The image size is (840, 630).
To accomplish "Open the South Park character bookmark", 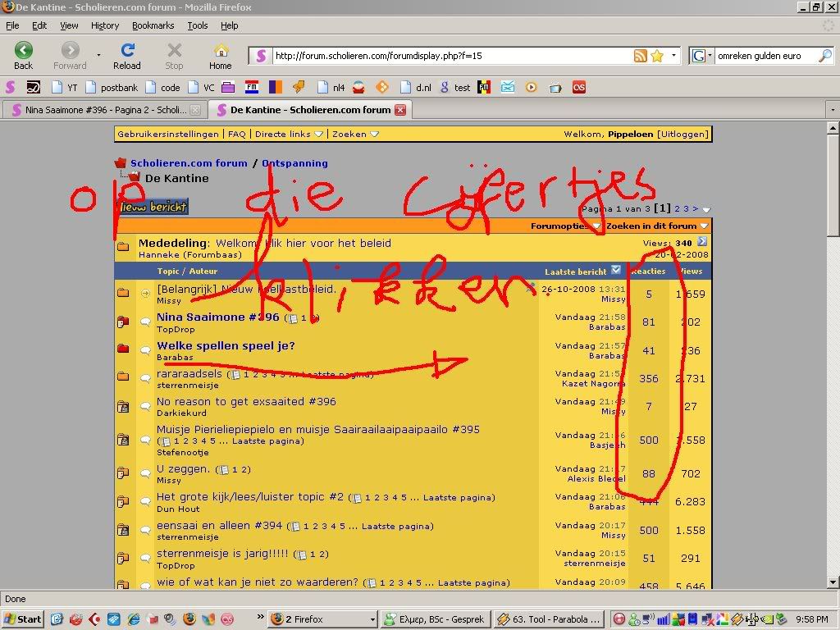I will point(358,87).
